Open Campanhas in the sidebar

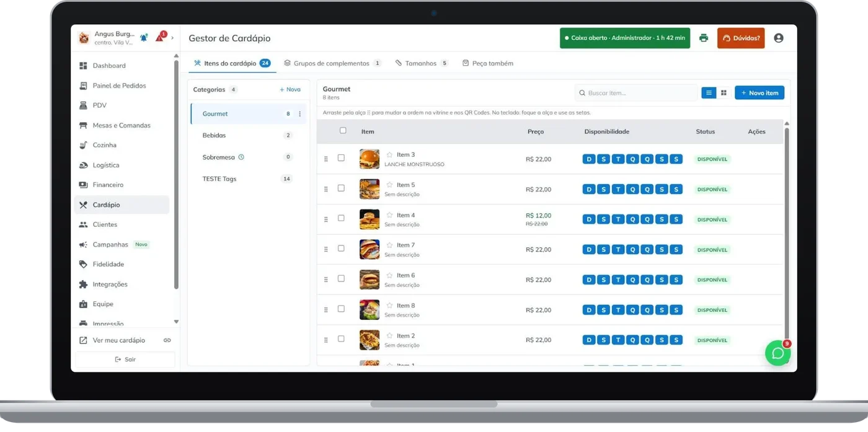click(x=122, y=244)
